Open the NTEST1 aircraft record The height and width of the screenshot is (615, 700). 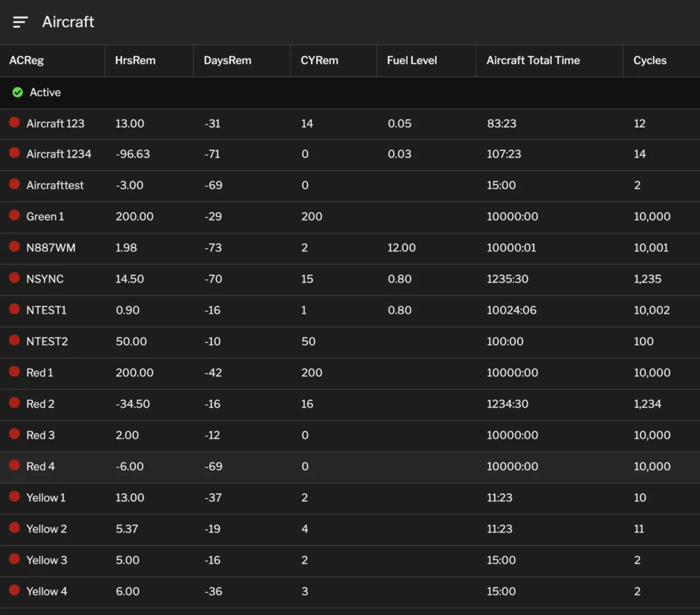point(46,310)
